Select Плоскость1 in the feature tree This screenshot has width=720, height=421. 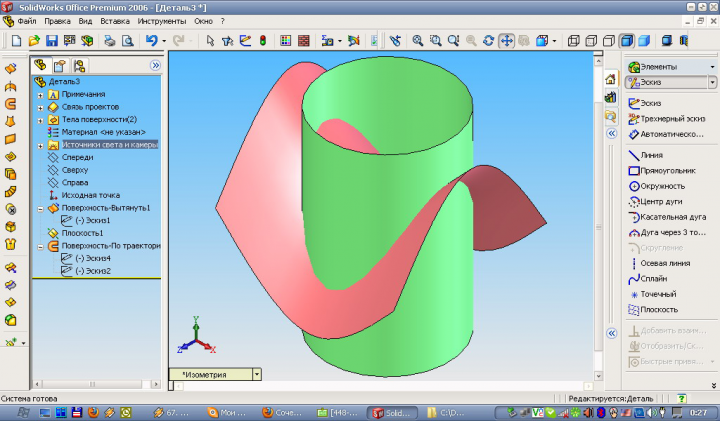point(82,233)
